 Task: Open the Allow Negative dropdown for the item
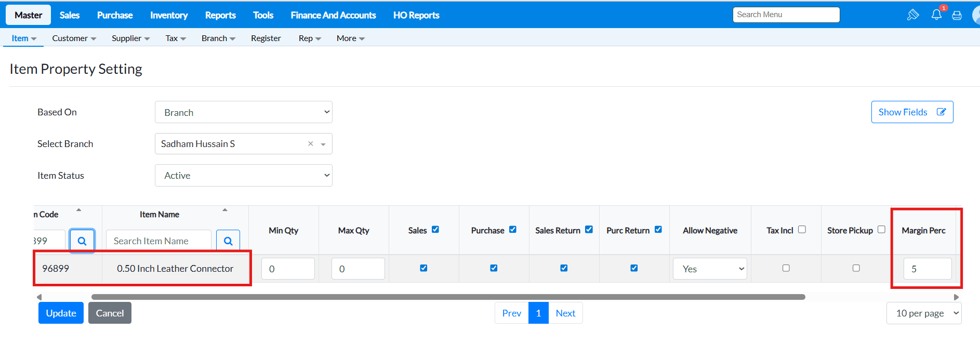[710, 269]
